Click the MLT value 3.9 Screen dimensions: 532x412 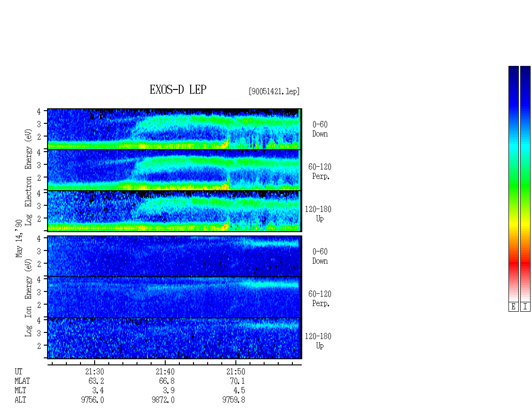click(x=169, y=391)
